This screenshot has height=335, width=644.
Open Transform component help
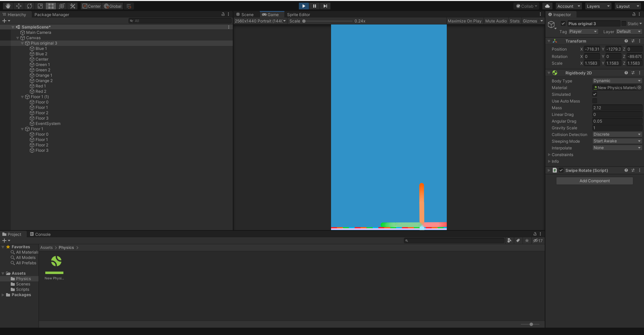click(626, 41)
